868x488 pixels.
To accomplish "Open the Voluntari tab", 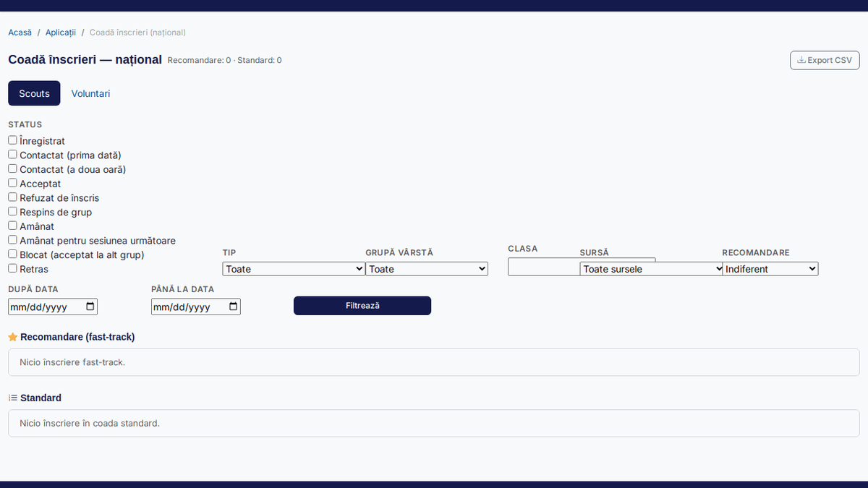I will [x=90, y=93].
